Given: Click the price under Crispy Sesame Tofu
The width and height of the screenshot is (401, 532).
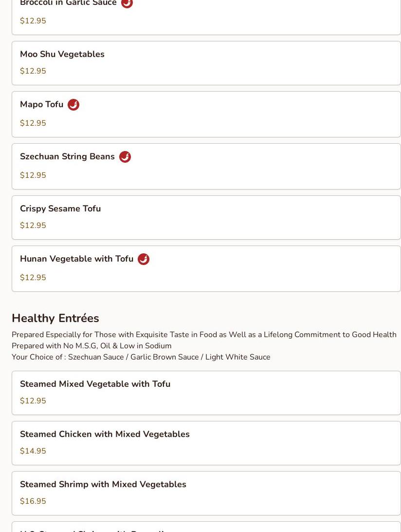Looking at the screenshot, I should [x=33, y=225].
